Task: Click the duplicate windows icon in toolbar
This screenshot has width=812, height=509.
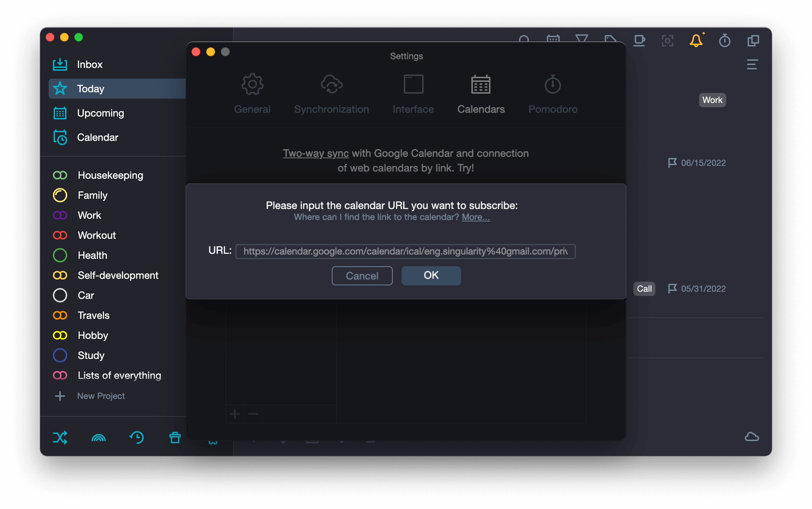Action: tap(753, 40)
